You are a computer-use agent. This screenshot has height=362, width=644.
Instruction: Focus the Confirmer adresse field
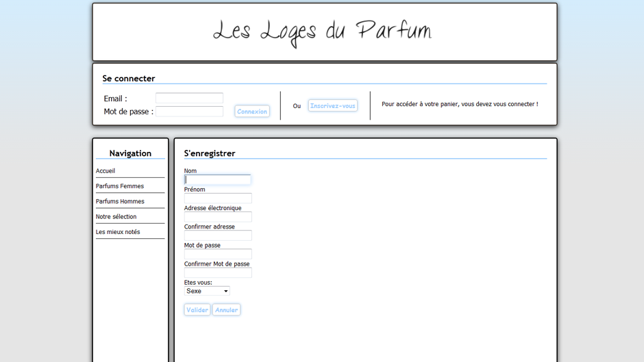pos(218,235)
